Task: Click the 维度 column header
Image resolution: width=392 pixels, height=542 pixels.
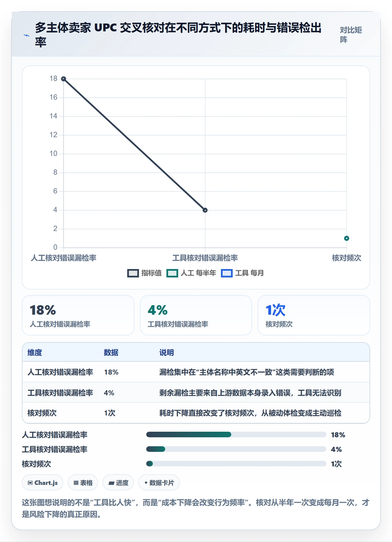Action: click(x=35, y=352)
